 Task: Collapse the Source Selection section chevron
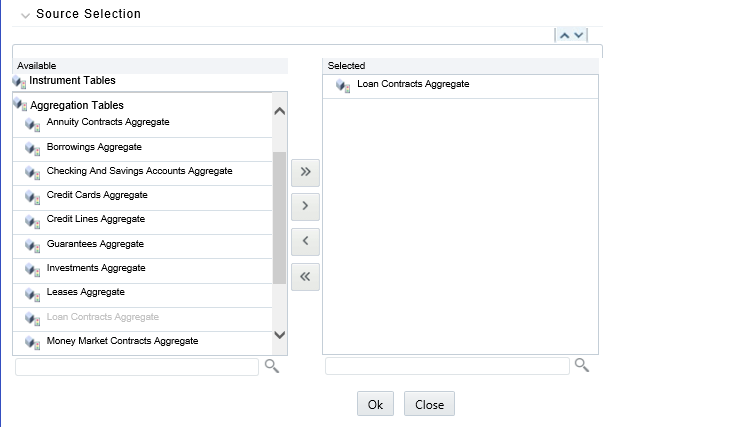click(x=25, y=15)
